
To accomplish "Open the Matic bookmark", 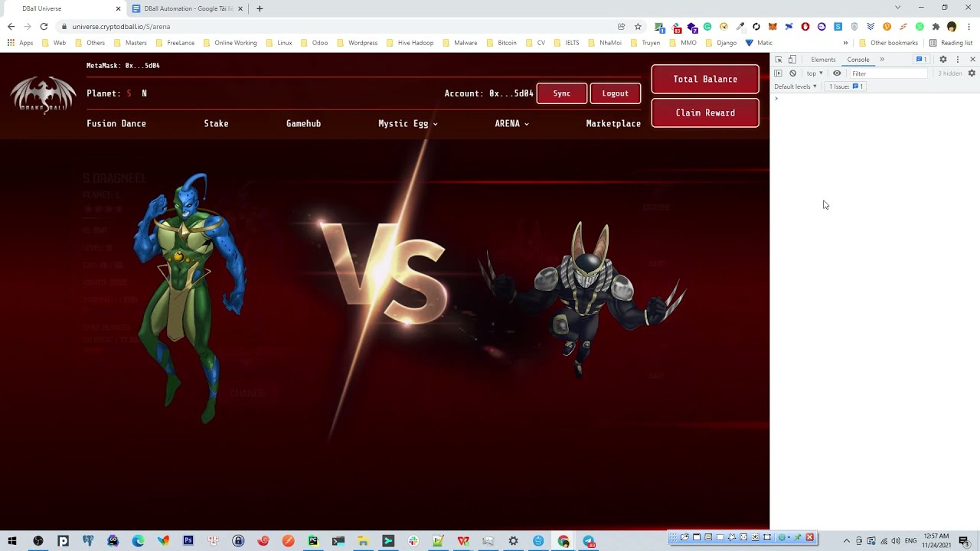I will (x=759, y=43).
